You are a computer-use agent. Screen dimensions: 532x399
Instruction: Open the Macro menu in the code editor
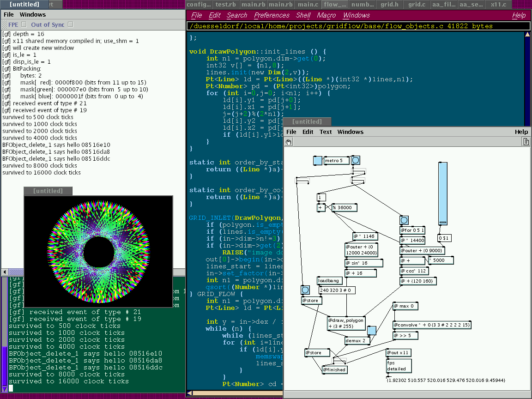pyautogui.click(x=326, y=15)
